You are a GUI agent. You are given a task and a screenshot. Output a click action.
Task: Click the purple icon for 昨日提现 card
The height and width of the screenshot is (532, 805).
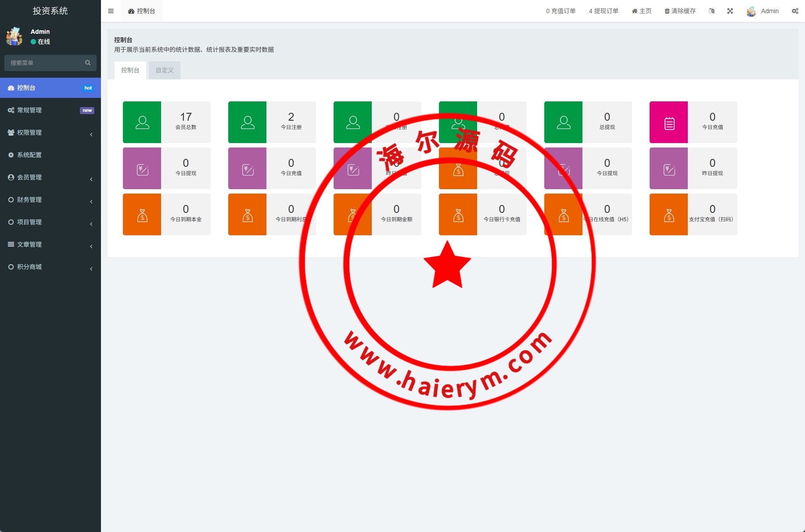tap(668, 168)
